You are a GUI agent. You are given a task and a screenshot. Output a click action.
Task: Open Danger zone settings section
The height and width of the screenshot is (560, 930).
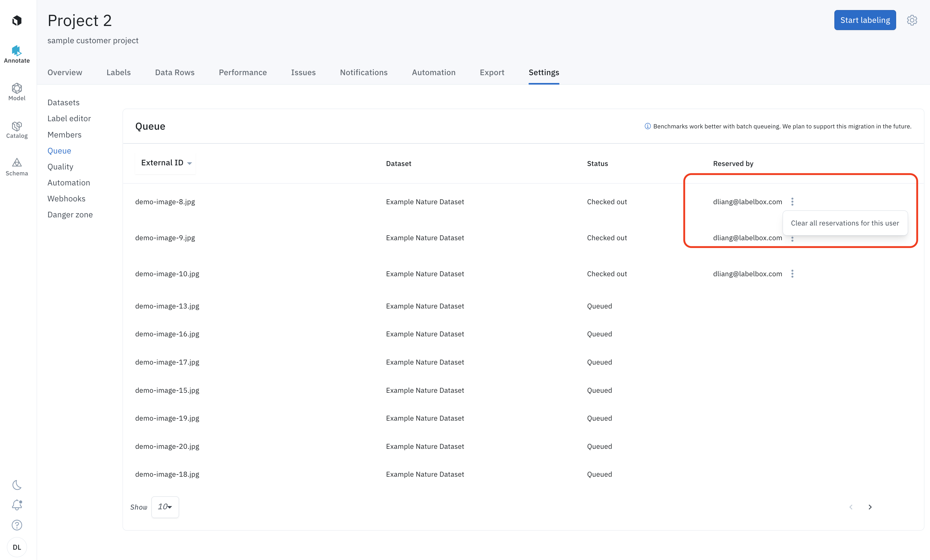[x=70, y=215]
